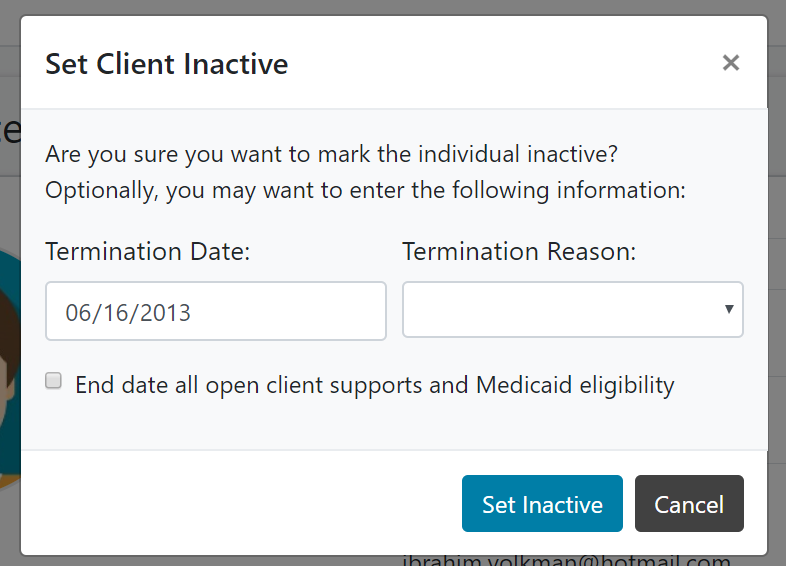This screenshot has width=786, height=566.
Task: Click the partially hidden page heading behind the dialog
Action: [x=9, y=130]
